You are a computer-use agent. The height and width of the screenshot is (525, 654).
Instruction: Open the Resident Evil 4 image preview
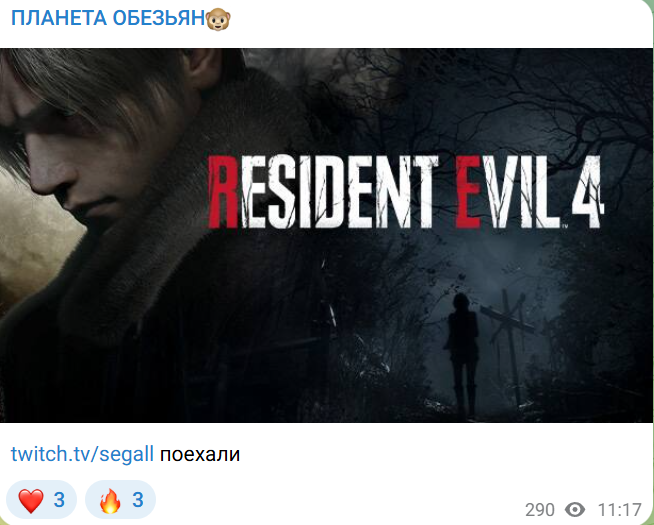click(x=326, y=235)
